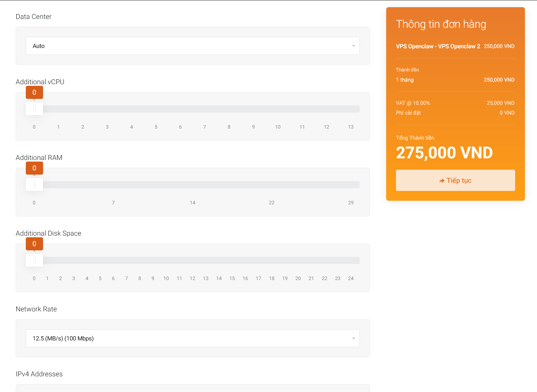Viewport: 537px width, 392px height.
Task: Click the Thông tin đơn hàng title
Action: [441, 24]
